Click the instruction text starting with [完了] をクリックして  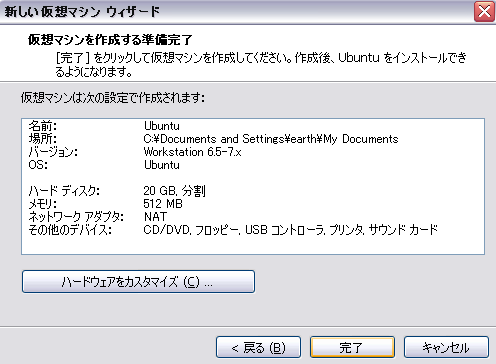coord(261,64)
